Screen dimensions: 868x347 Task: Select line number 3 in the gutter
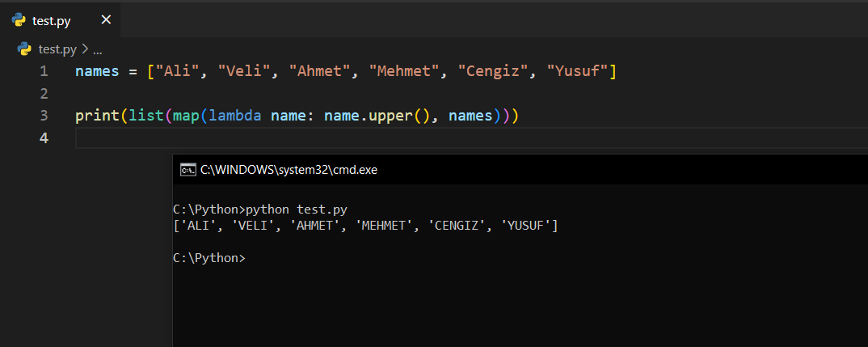pos(44,116)
